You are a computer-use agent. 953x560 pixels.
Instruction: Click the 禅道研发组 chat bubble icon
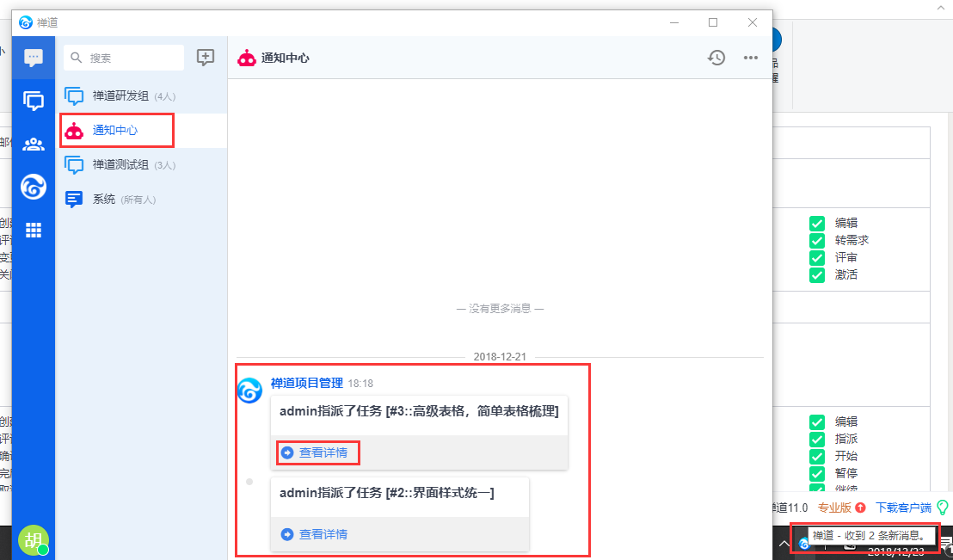pyautogui.click(x=74, y=96)
